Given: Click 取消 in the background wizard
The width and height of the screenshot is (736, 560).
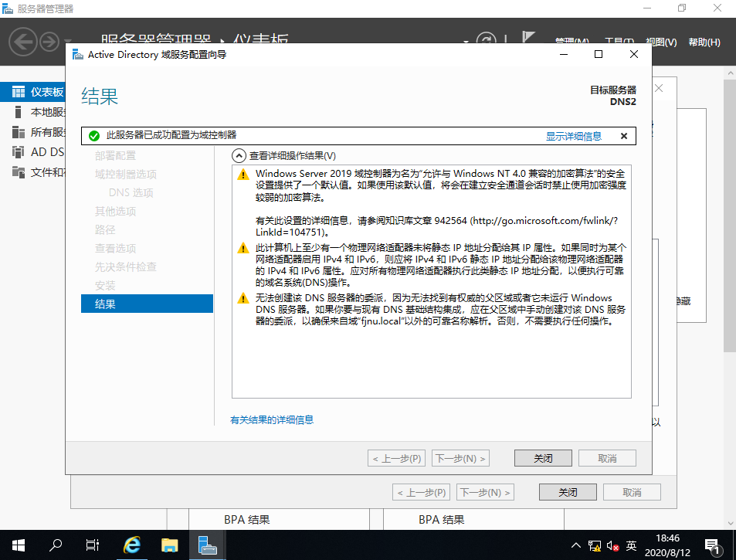Looking at the screenshot, I should point(632,492).
